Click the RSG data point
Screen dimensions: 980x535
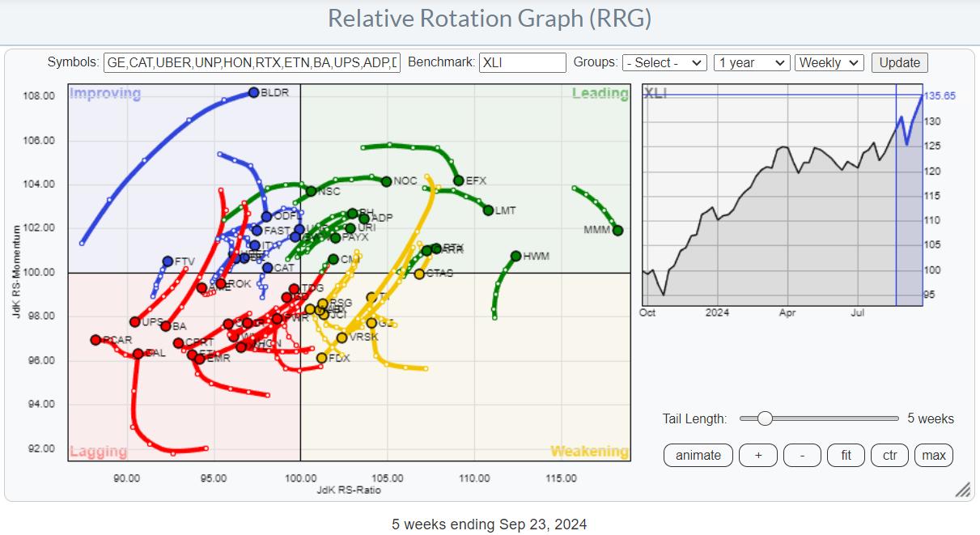pyautogui.click(x=323, y=304)
